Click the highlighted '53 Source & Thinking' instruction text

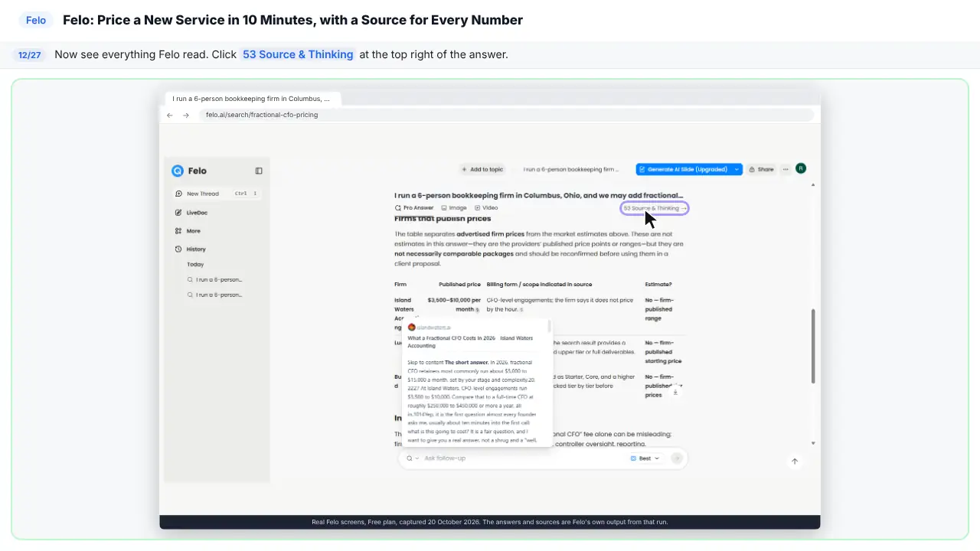coord(298,54)
